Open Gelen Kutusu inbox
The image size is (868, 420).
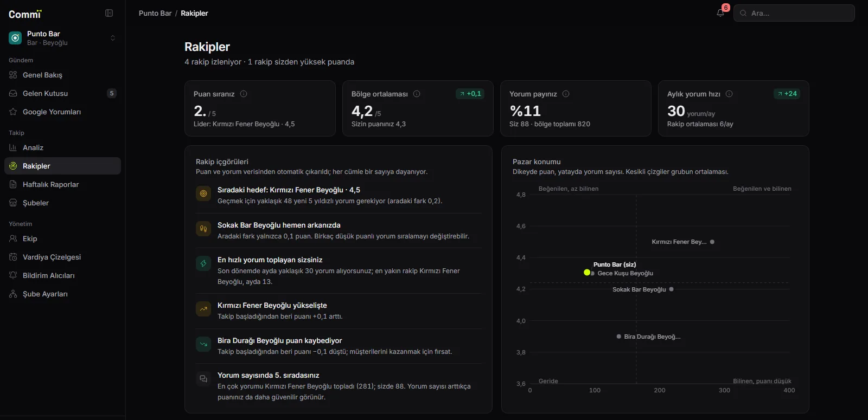(62, 93)
